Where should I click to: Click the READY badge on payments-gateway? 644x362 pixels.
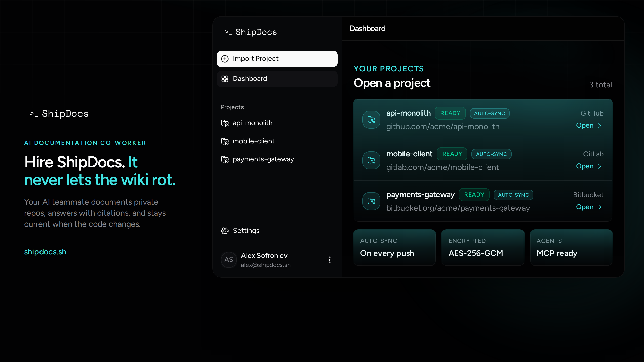point(474,195)
